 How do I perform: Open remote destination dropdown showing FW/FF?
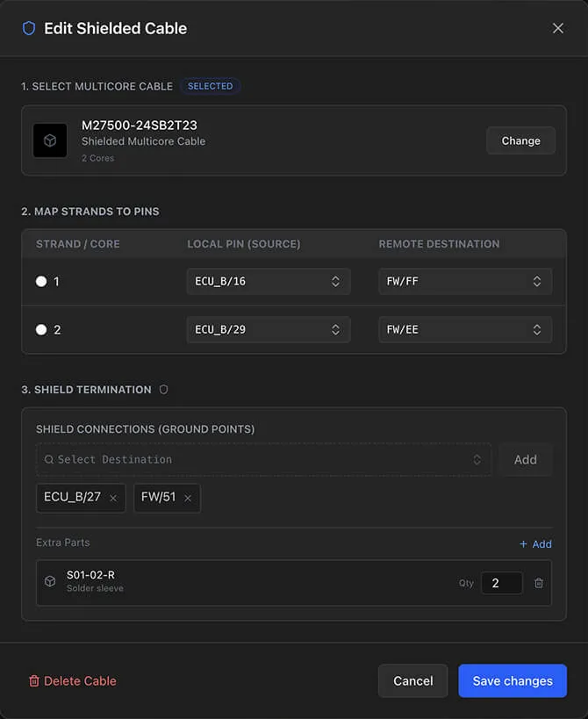coord(465,282)
